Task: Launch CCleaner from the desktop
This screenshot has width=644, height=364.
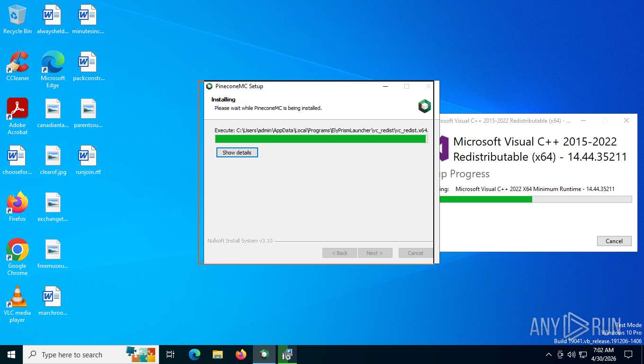Action: click(x=18, y=66)
